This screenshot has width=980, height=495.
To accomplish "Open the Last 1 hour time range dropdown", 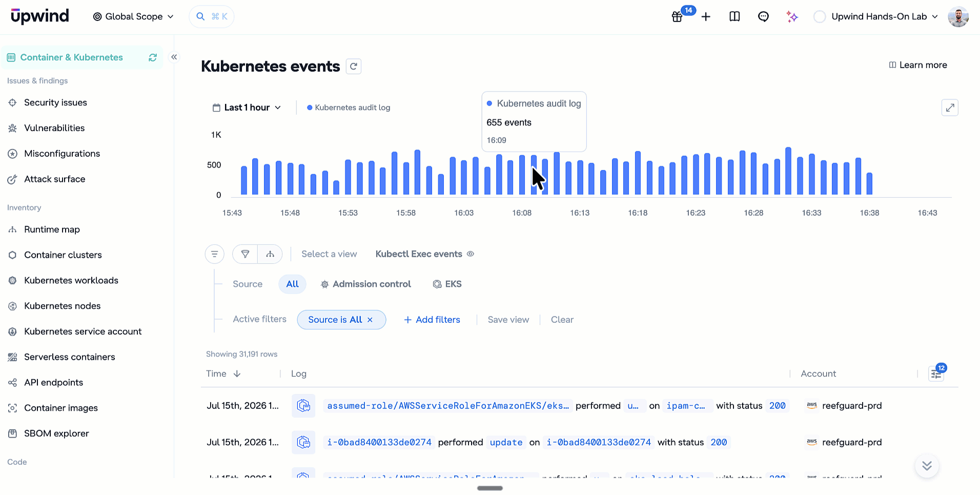I will pyautogui.click(x=247, y=108).
